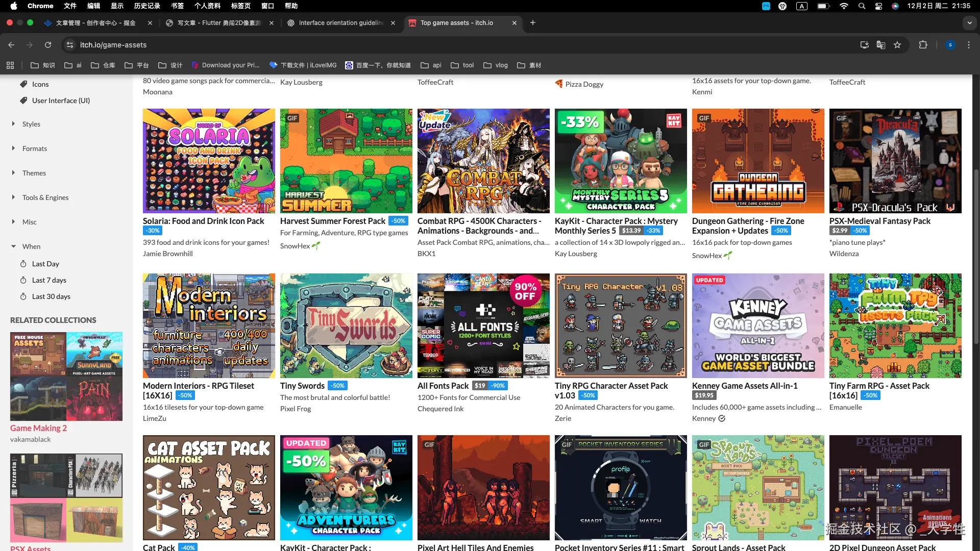Click the bookmarks apps grid icon
The width and height of the screenshot is (980, 551).
pyautogui.click(x=10, y=65)
